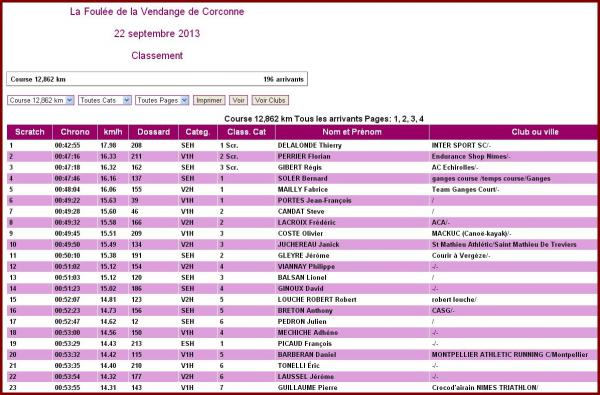Click the name VIANNAY Philippe
This screenshot has height=395, width=600.
click(306, 267)
